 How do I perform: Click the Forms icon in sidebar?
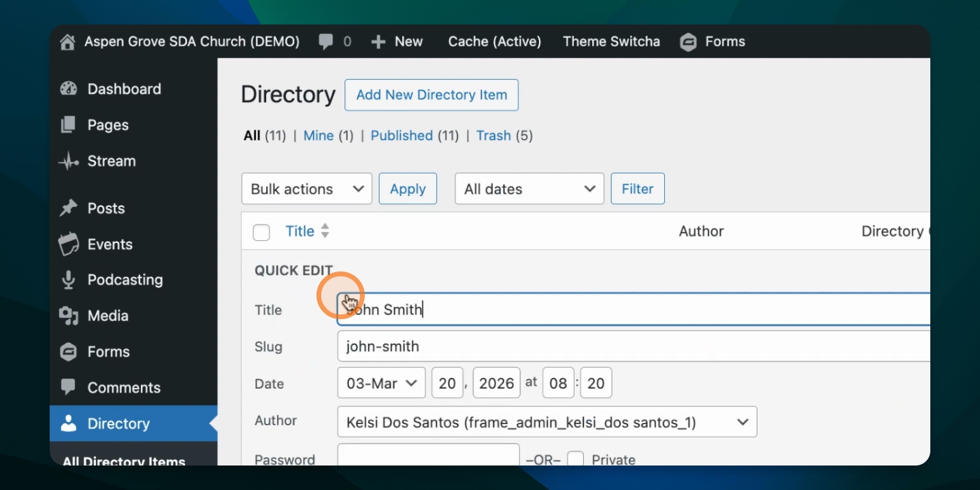click(69, 352)
